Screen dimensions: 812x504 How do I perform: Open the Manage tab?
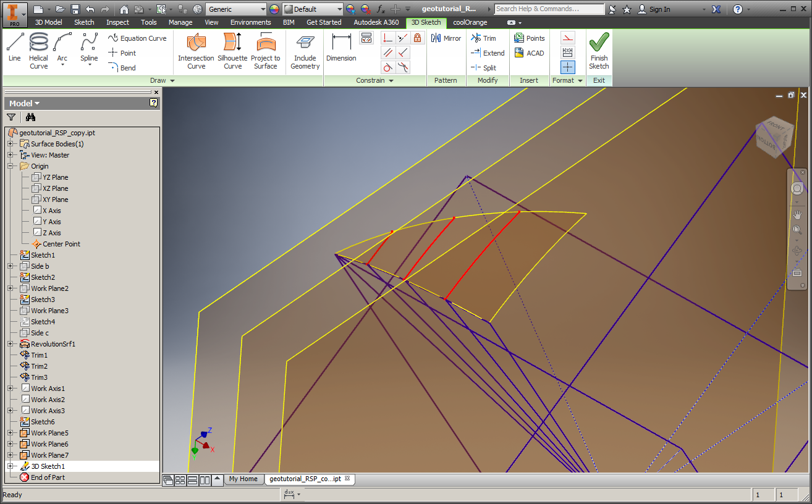(180, 22)
